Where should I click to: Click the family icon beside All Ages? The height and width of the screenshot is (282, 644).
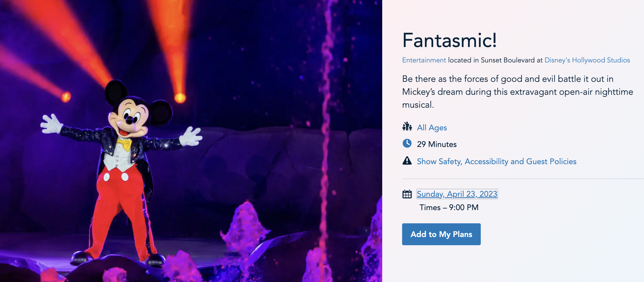click(407, 126)
